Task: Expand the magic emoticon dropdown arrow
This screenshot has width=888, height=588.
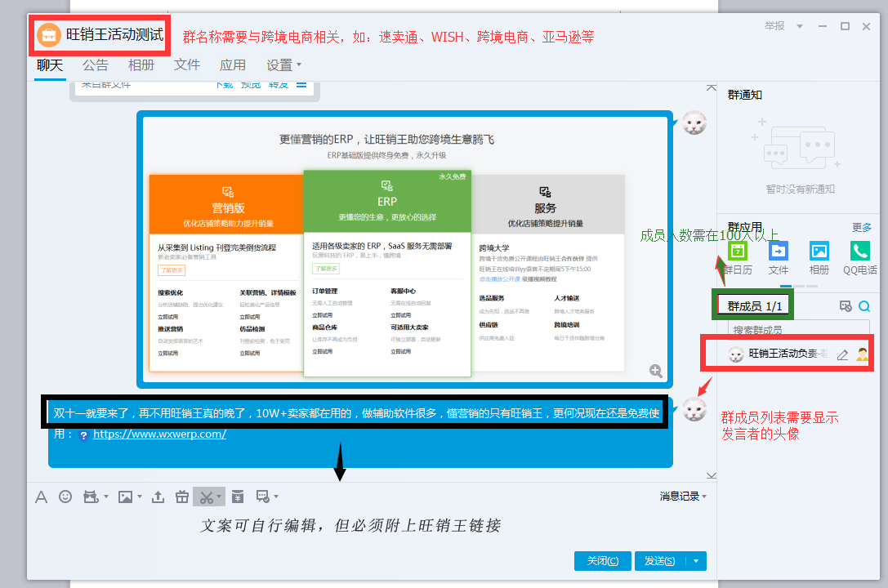Action: 106,497
